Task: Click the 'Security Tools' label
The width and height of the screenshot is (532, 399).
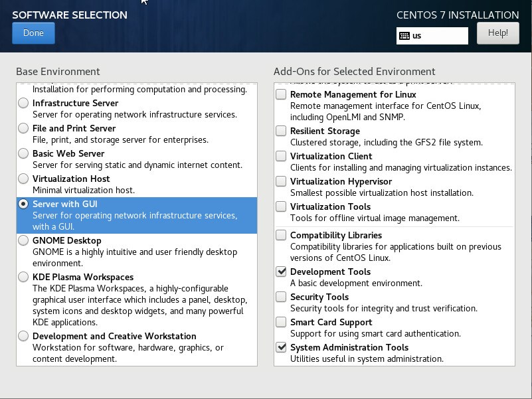Action: [x=319, y=297]
